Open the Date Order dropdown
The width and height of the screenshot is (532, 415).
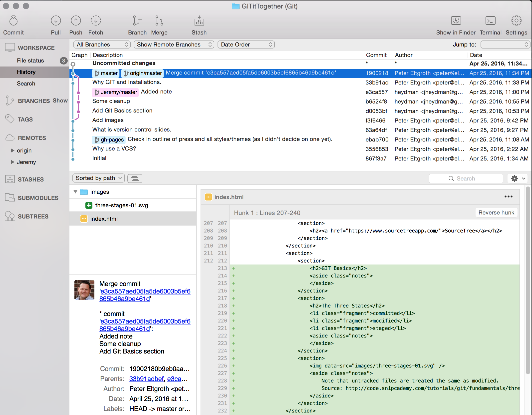[246, 44]
